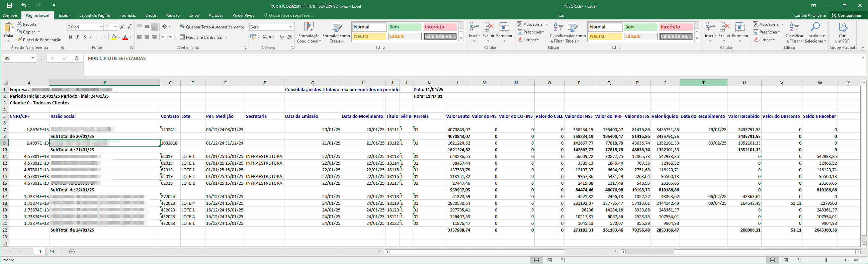Save the workbook with the floppy icon
Viewport: 868px width, 264px height.
[x=9, y=5]
